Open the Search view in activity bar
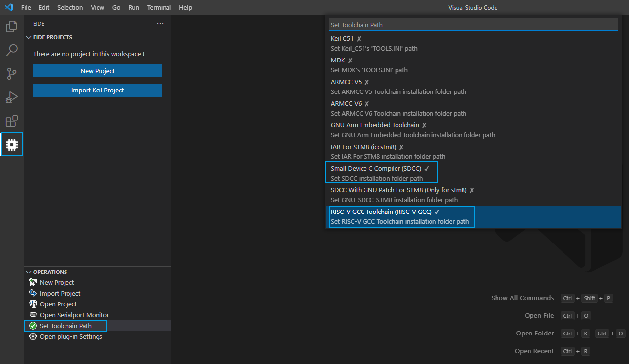629x364 pixels. pos(12,50)
